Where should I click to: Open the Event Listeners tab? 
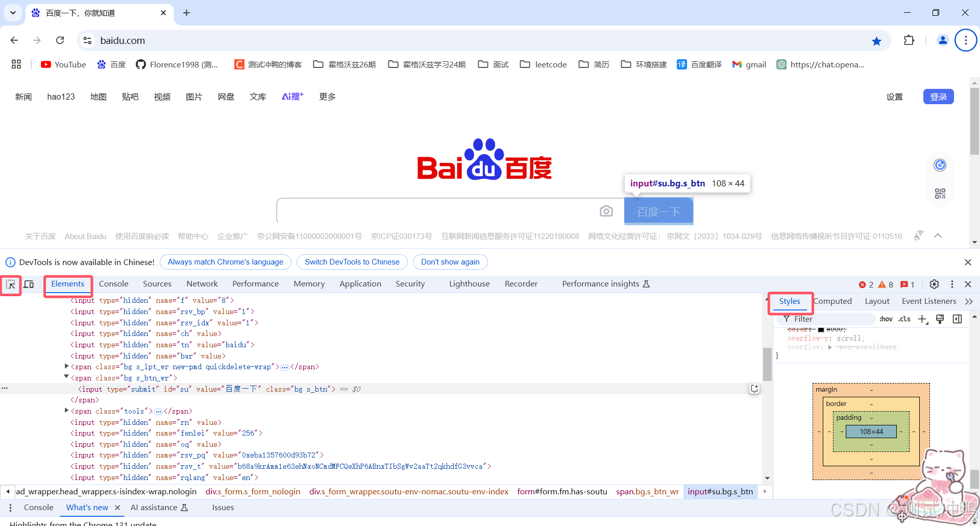coord(929,301)
